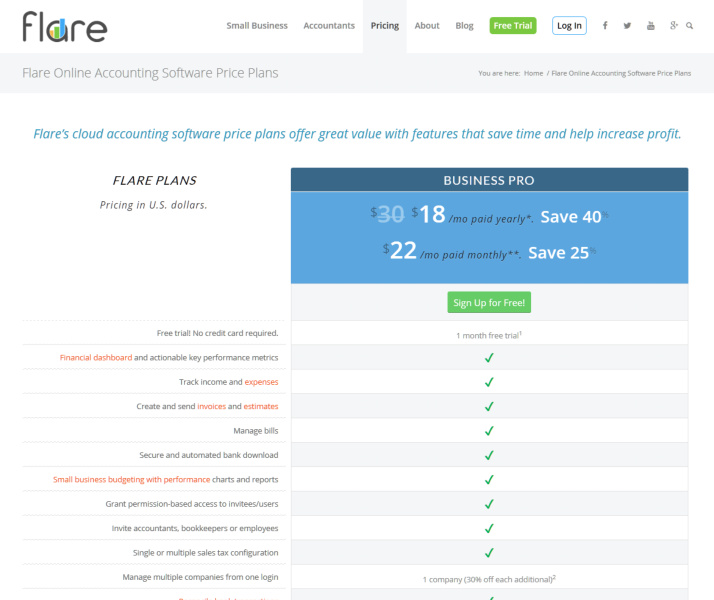
Task: Click the checkmark for Manage bills
Action: tap(489, 431)
